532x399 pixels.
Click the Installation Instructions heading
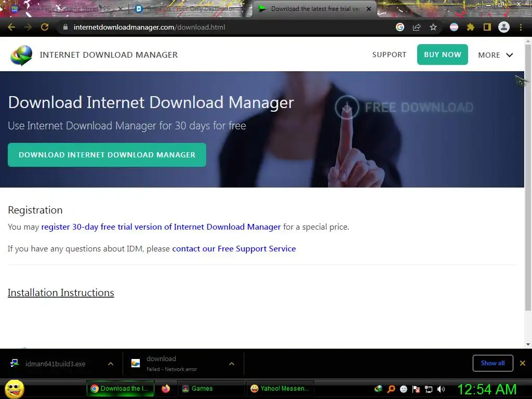[x=61, y=293]
